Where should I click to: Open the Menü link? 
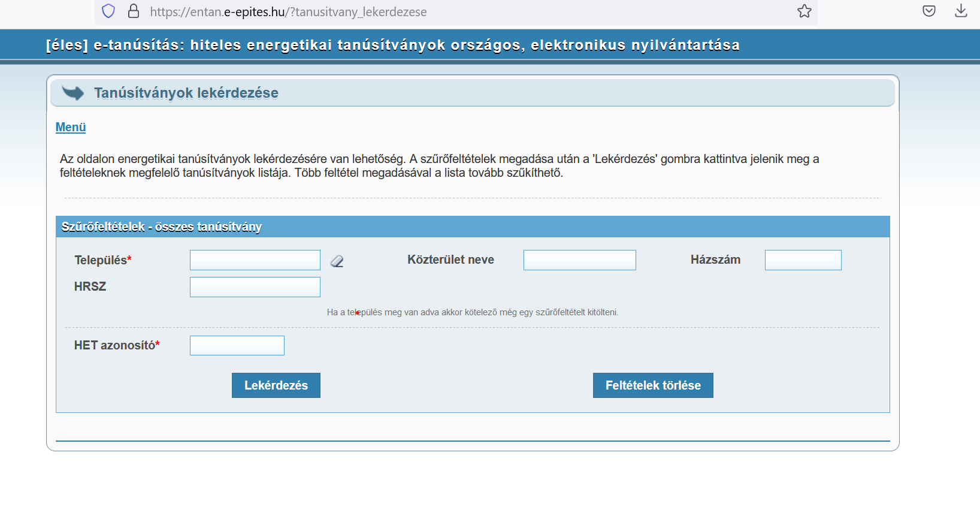(71, 127)
